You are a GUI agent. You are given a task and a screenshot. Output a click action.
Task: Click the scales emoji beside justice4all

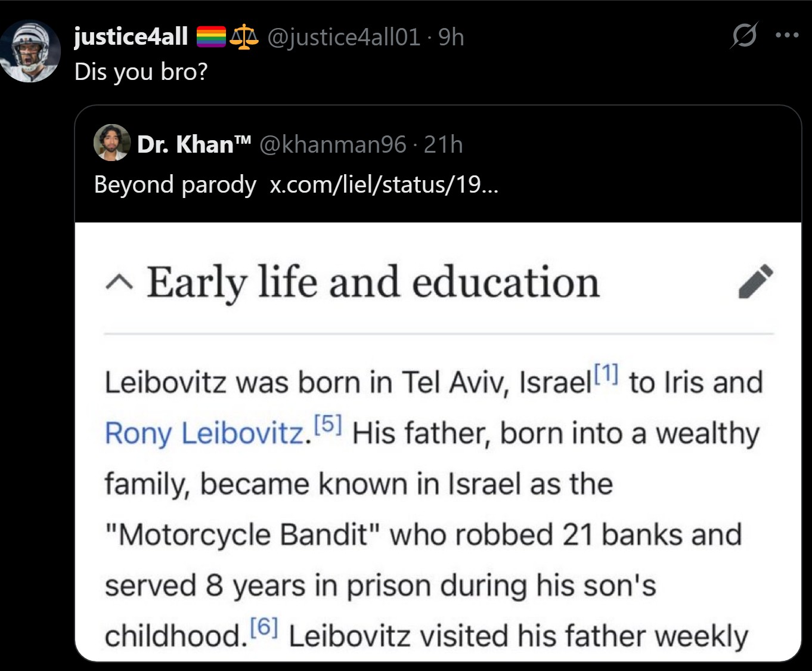pyautogui.click(x=244, y=37)
